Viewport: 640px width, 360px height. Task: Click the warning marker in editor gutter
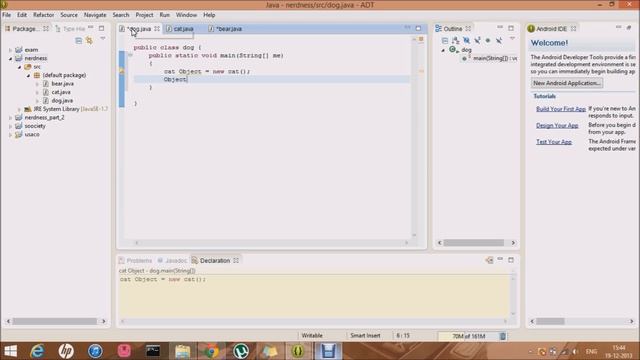pyautogui.click(x=121, y=71)
